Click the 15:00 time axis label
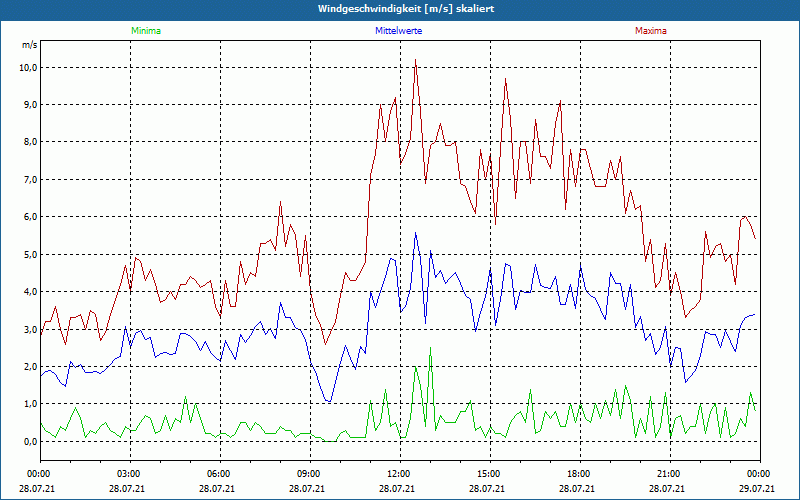Screen dimensions: 800x500 click(x=488, y=474)
